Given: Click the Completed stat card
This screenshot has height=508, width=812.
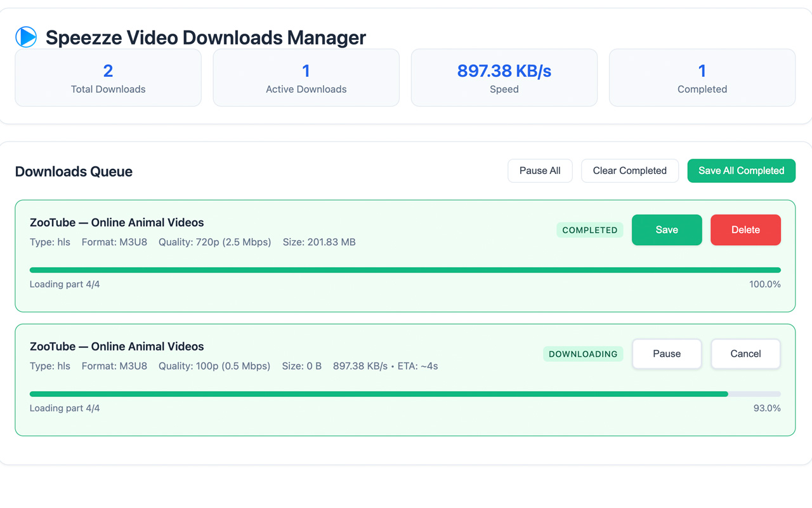Looking at the screenshot, I should coord(702,78).
